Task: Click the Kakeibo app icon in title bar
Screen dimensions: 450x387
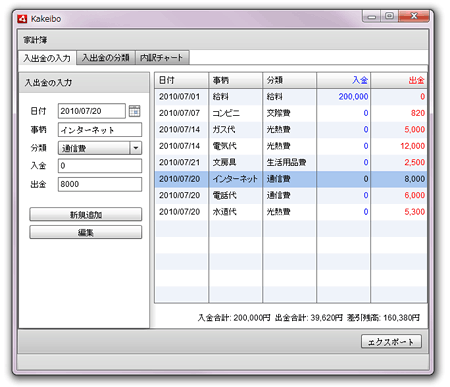Action: [22, 19]
